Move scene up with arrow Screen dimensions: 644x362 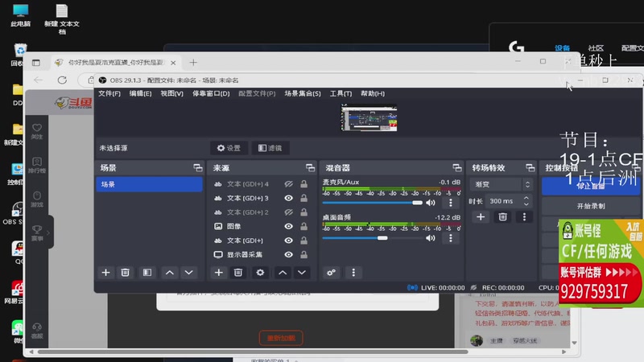coord(169,273)
